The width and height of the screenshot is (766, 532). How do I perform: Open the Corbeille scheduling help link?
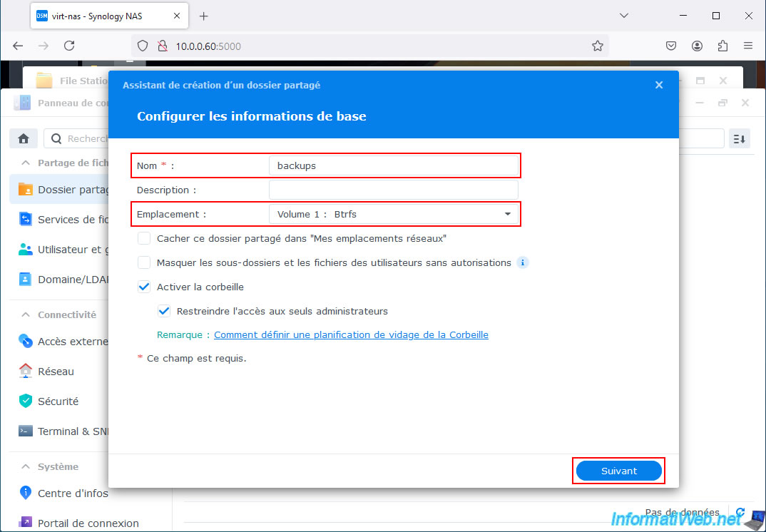click(x=351, y=334)
